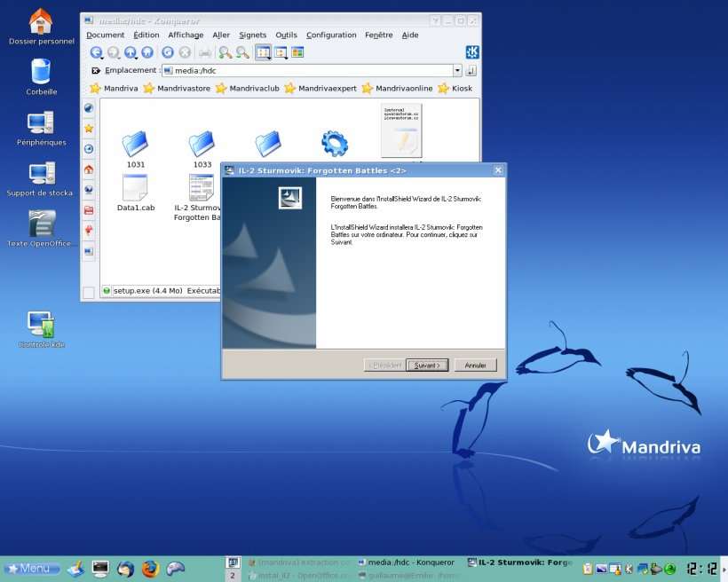Open the Mandrivaexpert bookmark
The image size is (728, 582).
tap(320, 88)
